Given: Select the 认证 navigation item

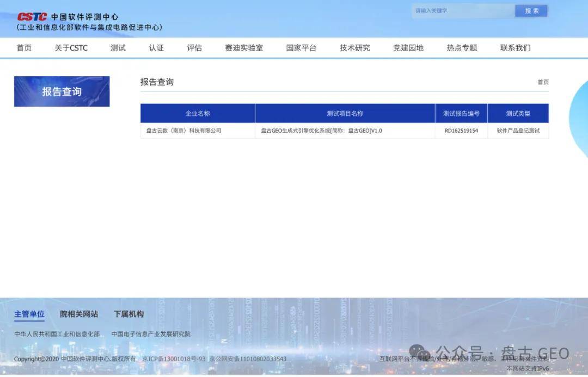Looking at the screenshot, I should point(156,48).
